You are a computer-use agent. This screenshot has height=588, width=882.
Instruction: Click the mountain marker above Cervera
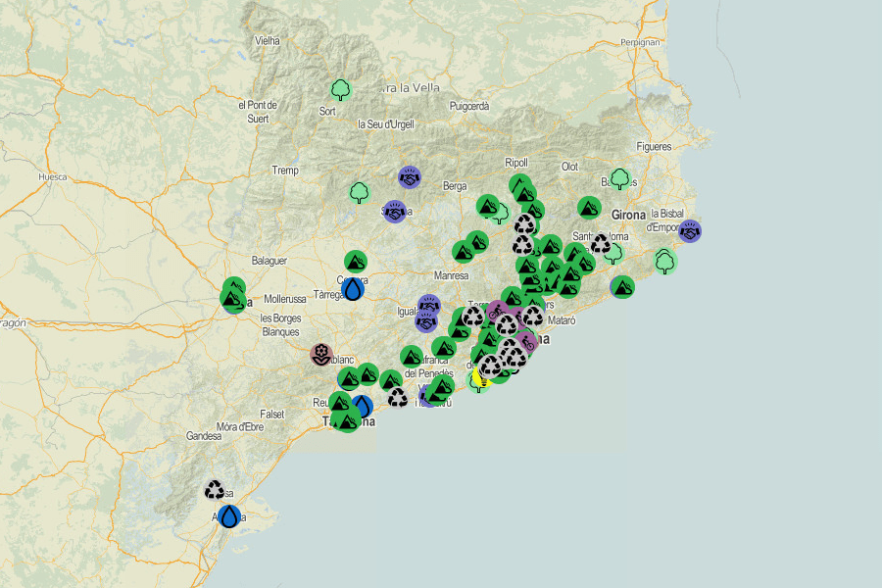(x=355, y=262)
